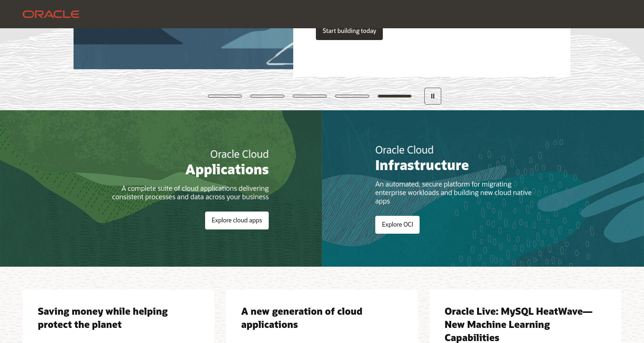Select the third carousel slide indicator
This screenshot has height=343, width=644.
point(310,96)
